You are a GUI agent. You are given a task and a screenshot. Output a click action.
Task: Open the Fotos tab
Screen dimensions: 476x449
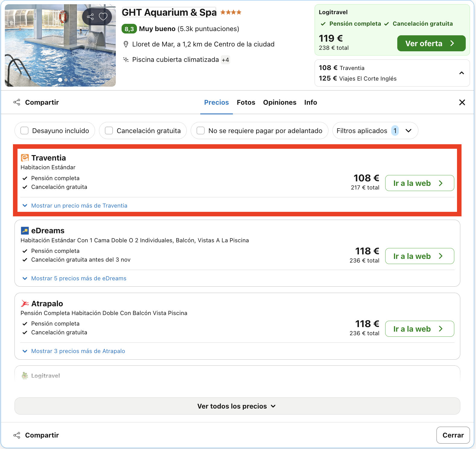(x=246, y=103)
